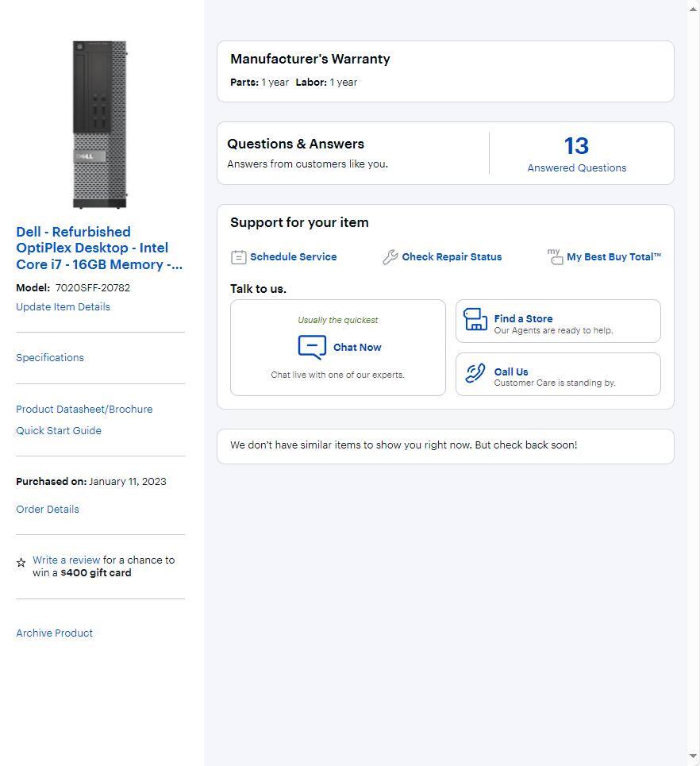
Task: Click the scrollbar up arrow
Action: click(693, 9)
